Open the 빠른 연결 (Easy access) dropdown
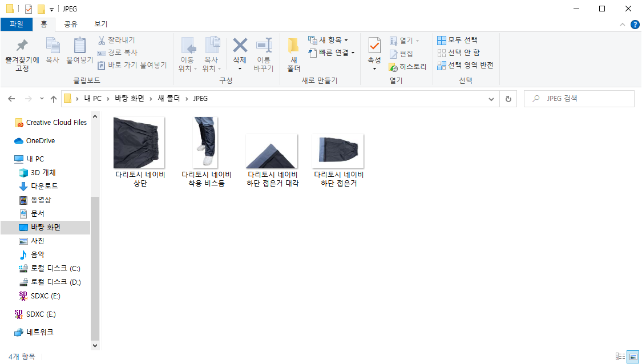642x364 pixels. [331, 53]
